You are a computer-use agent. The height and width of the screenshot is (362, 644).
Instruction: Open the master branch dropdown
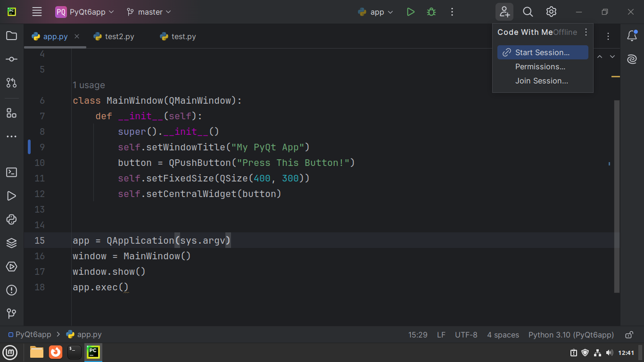coord(149,12)
